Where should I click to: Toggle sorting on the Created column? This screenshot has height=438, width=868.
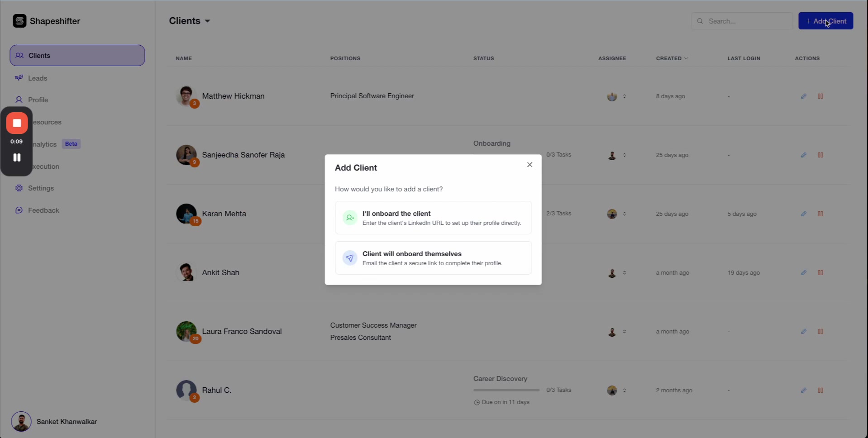[x=672, y=58]
